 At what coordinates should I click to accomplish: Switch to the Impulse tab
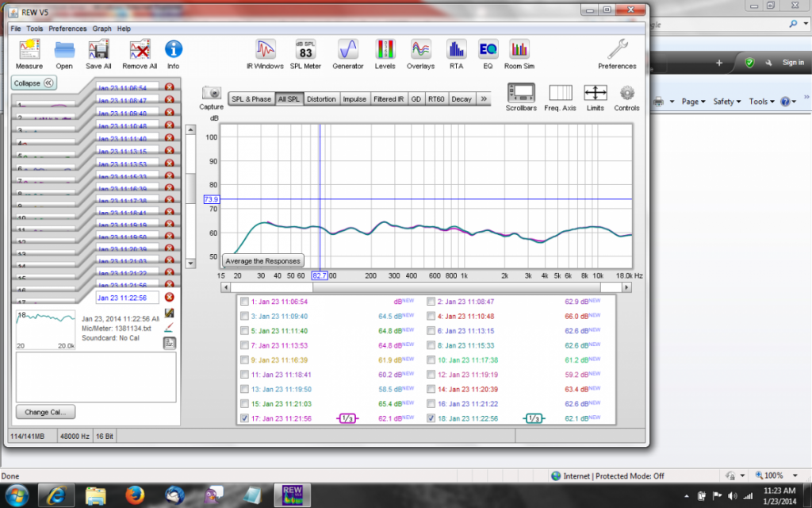point(354,99)
